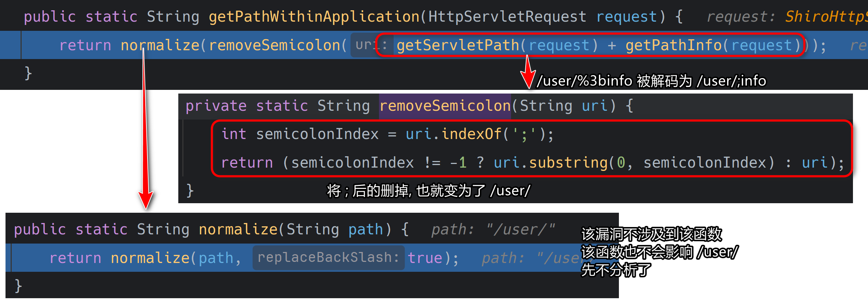This screenshot has height=307, width=868.
Task: Click annotation 该漏洞不涉及到该函数
Action: (x=652, y=234)
